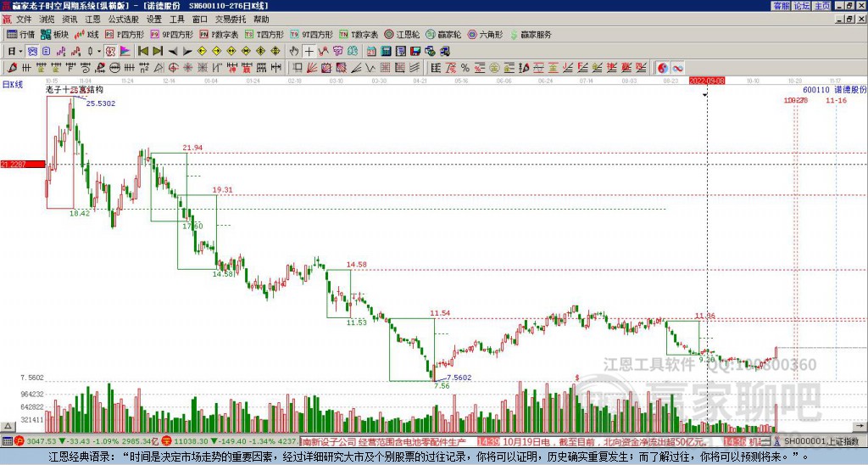Click the 日K线 chart label

[x=13, y=84]
